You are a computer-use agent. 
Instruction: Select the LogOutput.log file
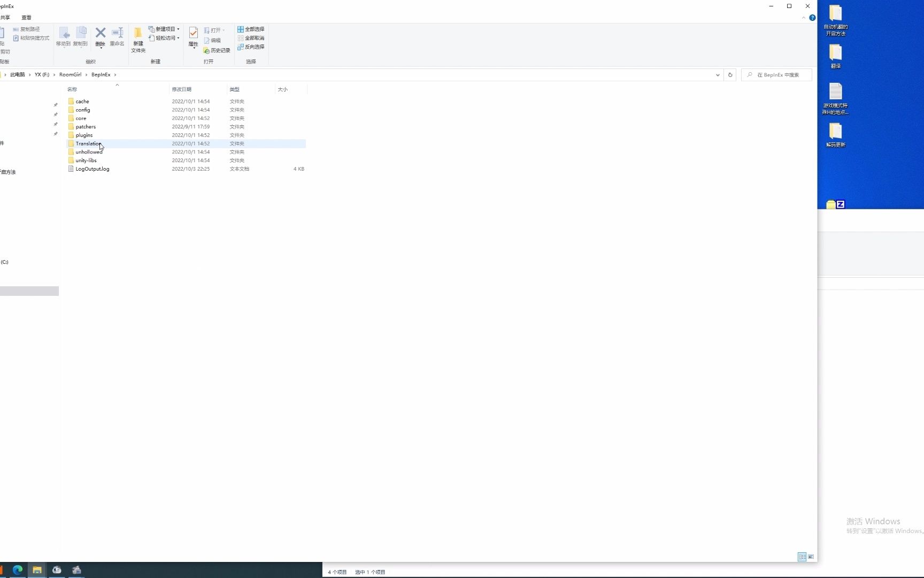point(186,169)
